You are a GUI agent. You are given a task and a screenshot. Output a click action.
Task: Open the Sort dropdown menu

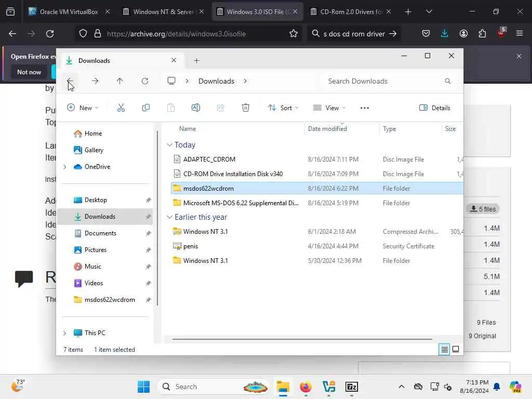(x=283, y=108)
